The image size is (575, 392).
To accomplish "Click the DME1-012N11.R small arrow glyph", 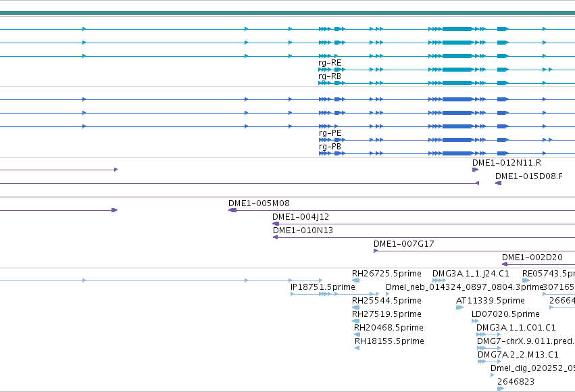I will pos(475,170).
